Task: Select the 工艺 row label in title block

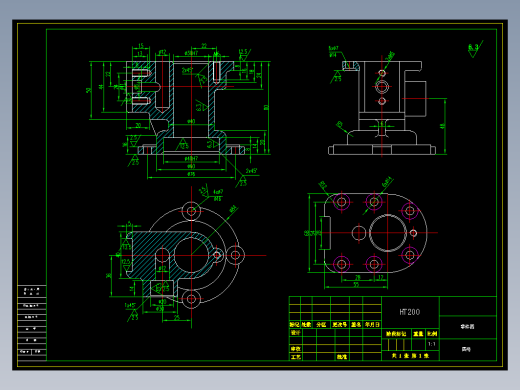Action: pos(295,357)
